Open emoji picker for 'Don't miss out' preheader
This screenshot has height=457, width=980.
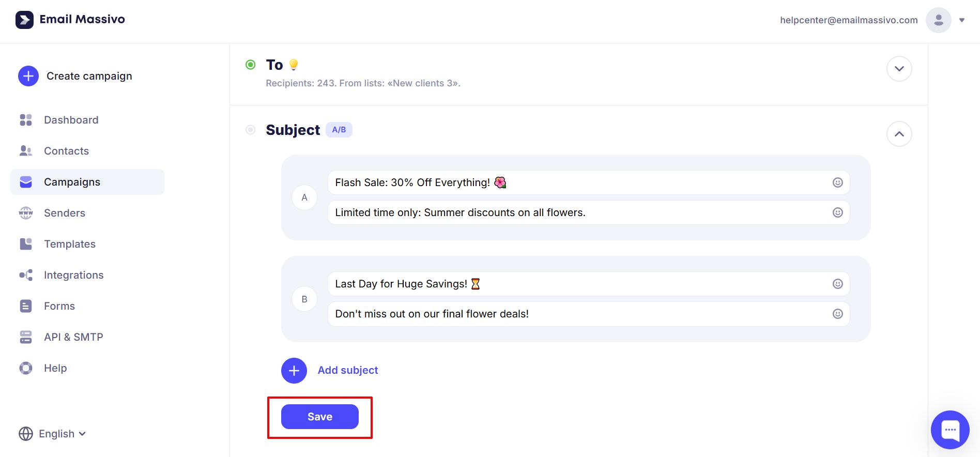(837, 314)
